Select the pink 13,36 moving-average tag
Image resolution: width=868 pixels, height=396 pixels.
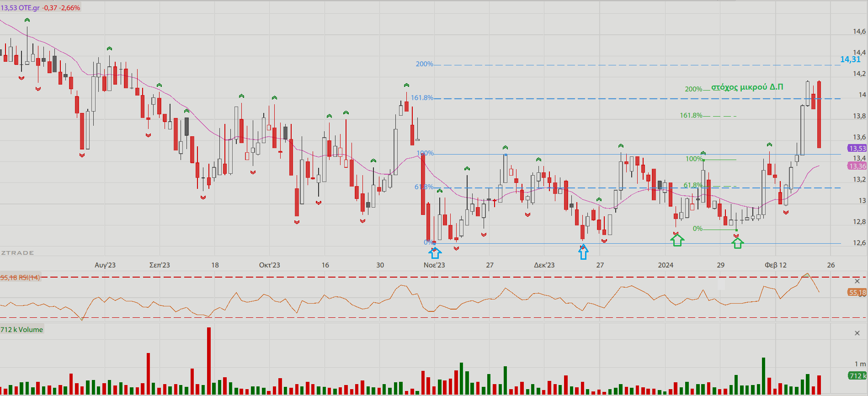(857, 166)
